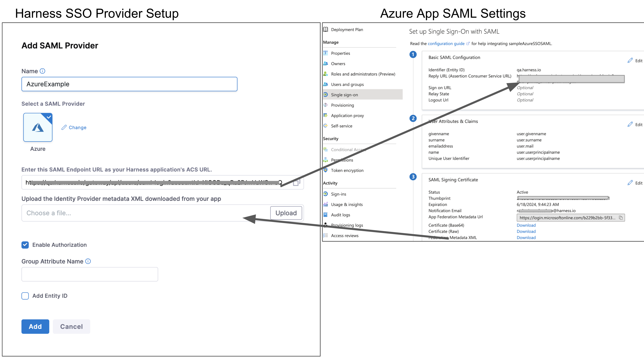
Task: Copy the App Federation Metadata Url
Action: pyautogui.click(x=620, y=218)
